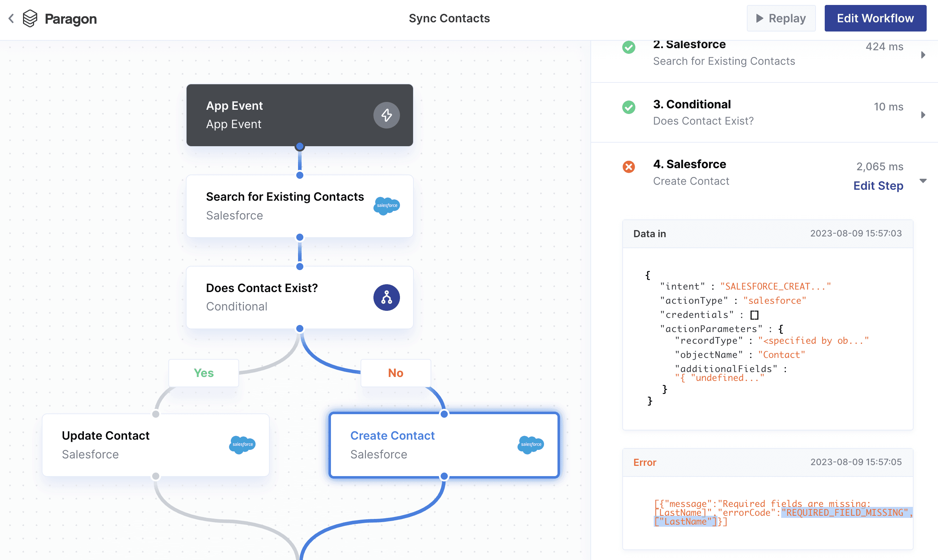
Task: Click the Paragon stacked-layers logo icon
Action: tap(30, 18)
